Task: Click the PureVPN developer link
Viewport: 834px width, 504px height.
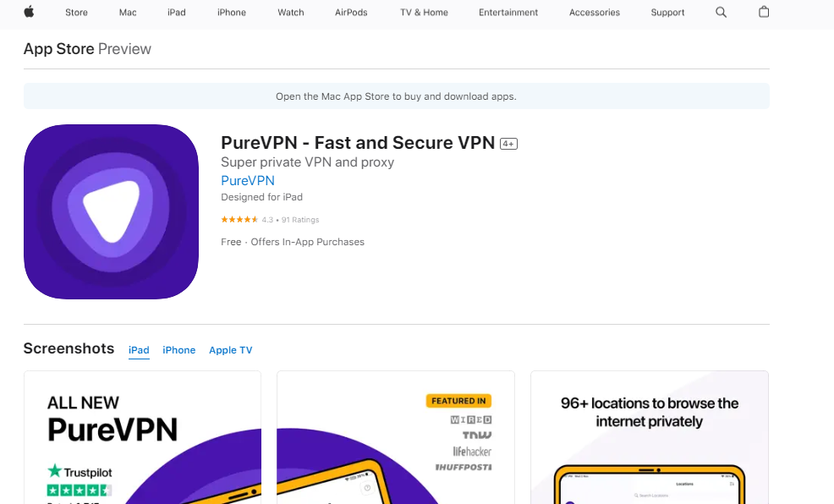Action: coord(247,180)
